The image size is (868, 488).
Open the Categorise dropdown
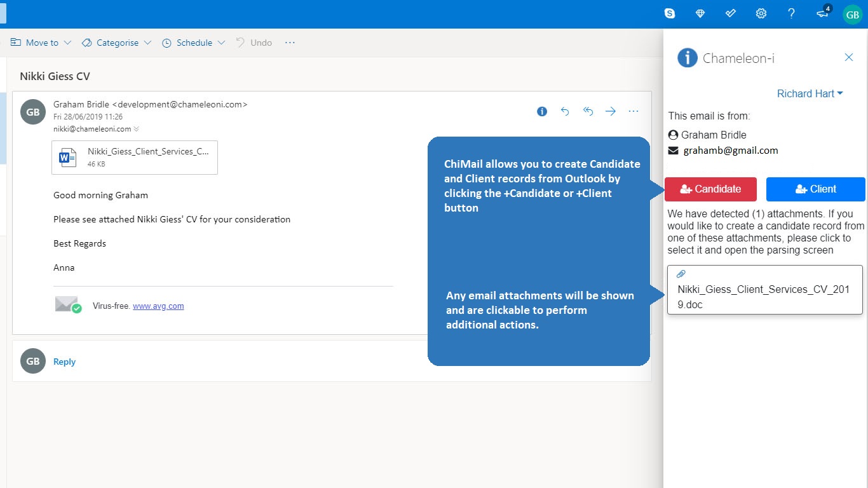coord(117,43)
